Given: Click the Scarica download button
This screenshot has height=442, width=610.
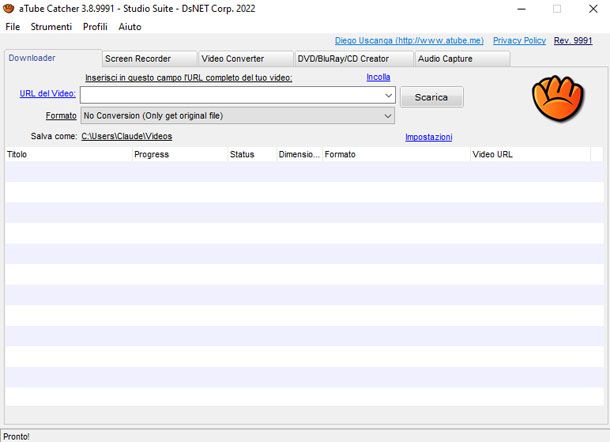Looking at the screenshot, I should 431,97.
